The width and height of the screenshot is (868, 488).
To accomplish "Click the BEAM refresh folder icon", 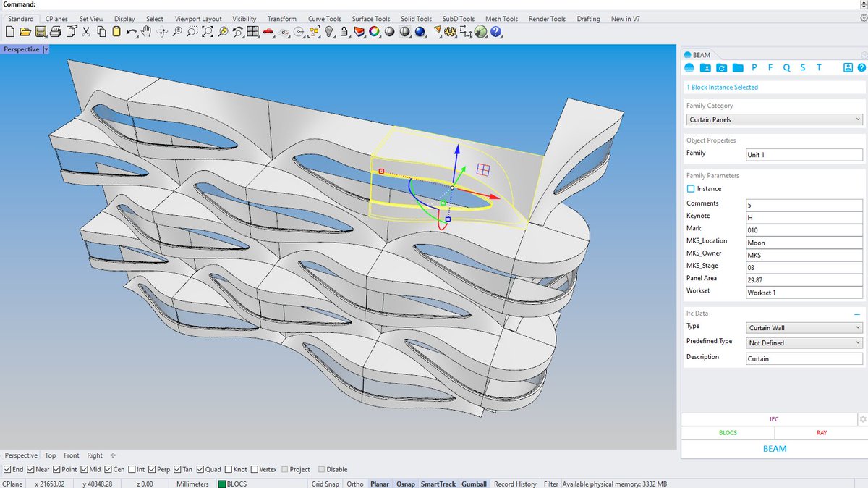I will (x=722, y=67).
